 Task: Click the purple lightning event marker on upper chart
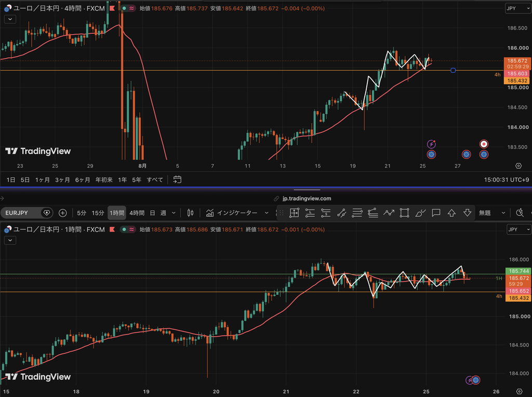pyautogui.click(x=431, y=144)
